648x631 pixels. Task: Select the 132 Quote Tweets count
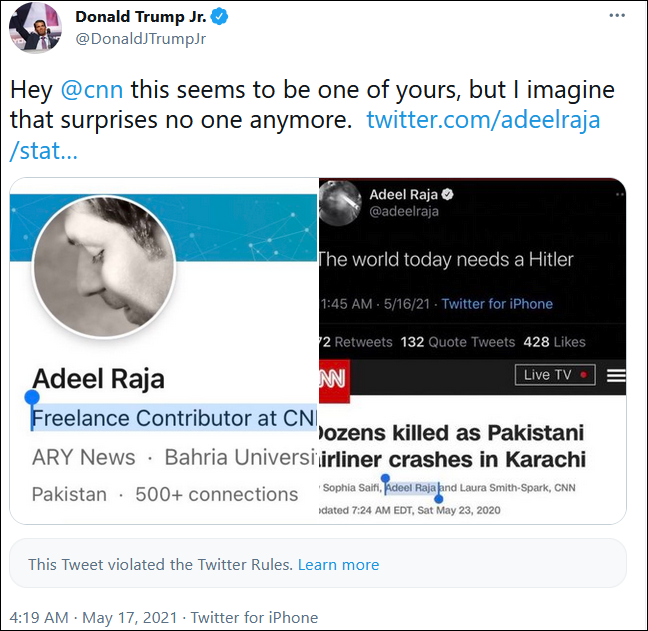pos(456,342)
